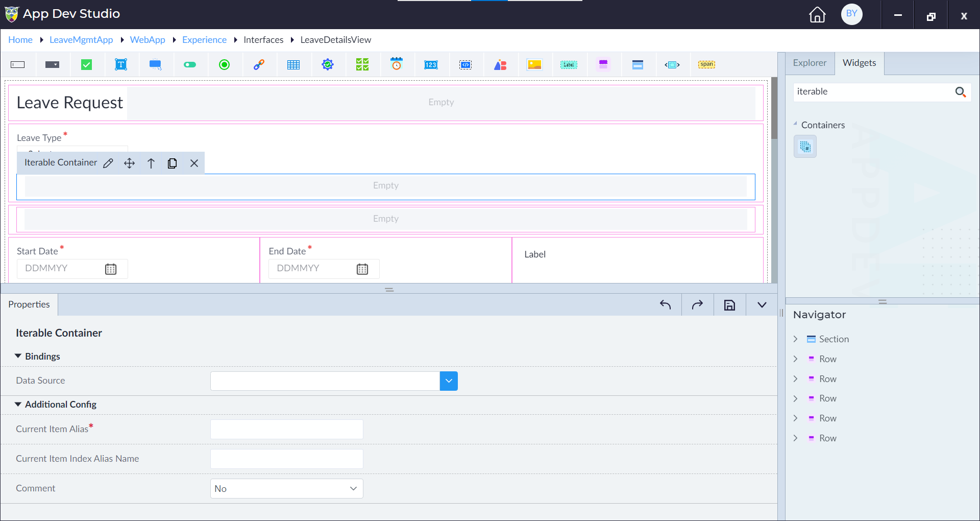
Task: Select the embedded container widget icon
Action: [x=672, y=65]
